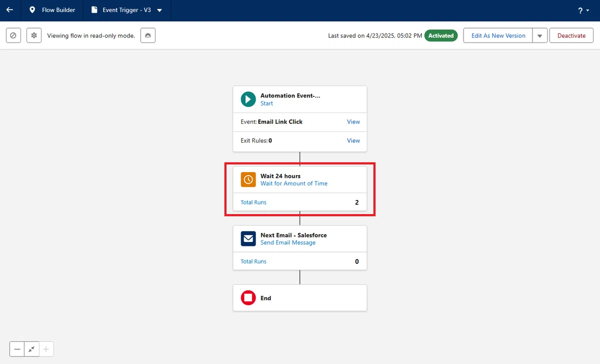Click the orange Wait clock icon
Screen dimensions: 600x364
coord(248,179)
